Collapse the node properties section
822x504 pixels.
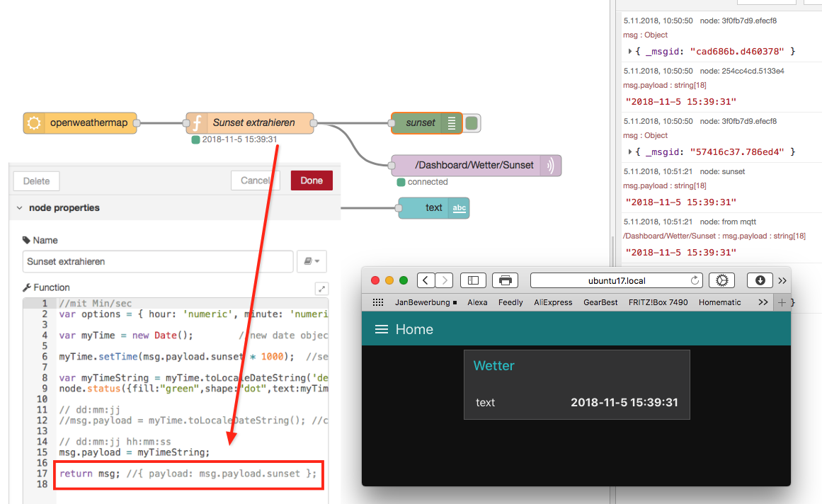point(19,208)
